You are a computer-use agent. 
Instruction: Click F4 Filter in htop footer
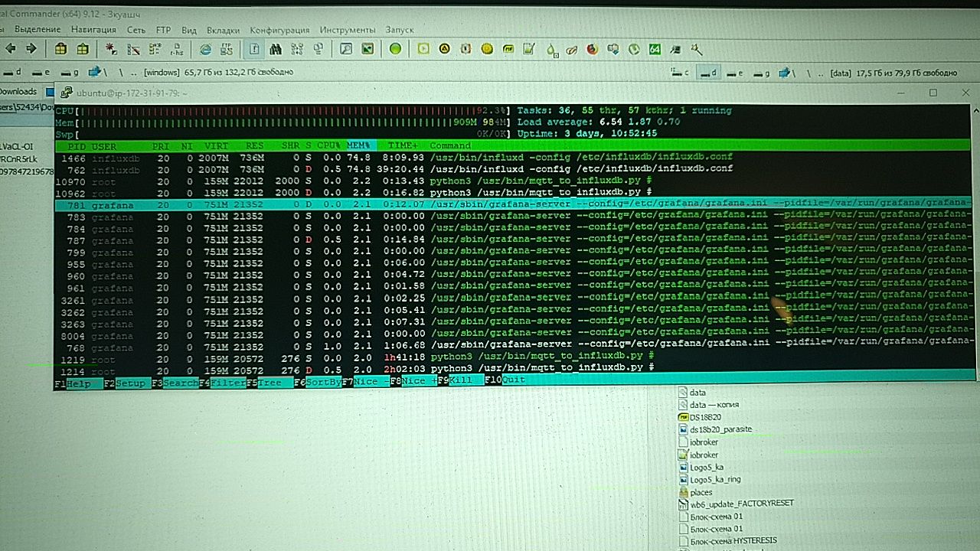[223, 381]
